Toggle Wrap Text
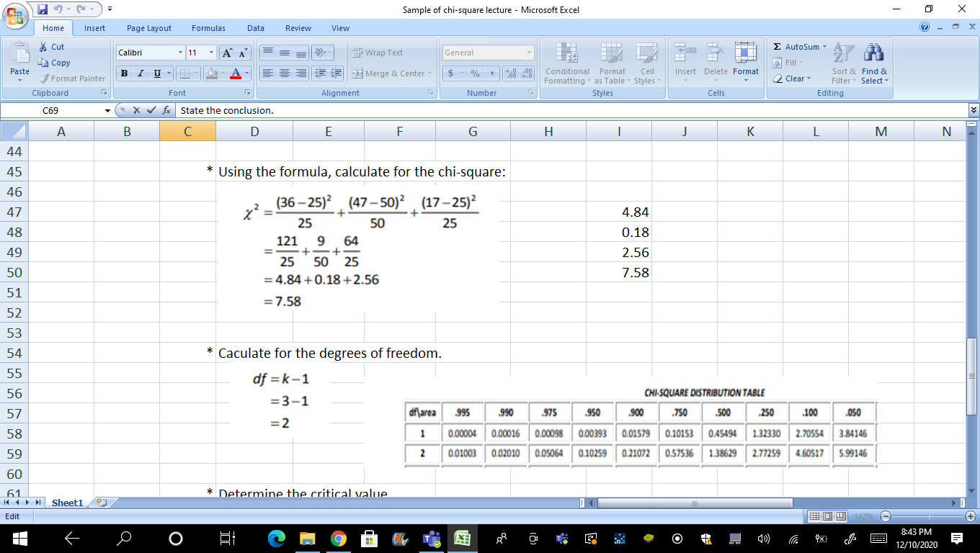Screen dimensions: 980x553 pyautogui.click(x=378, y=53)
